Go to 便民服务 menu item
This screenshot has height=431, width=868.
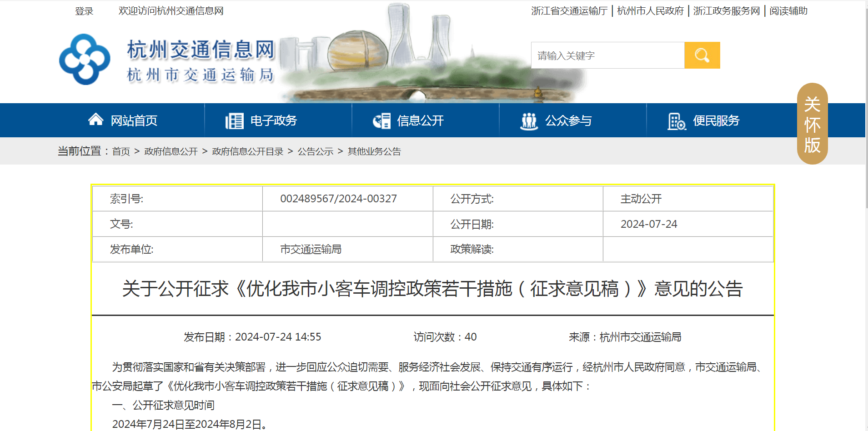(716, 121)
